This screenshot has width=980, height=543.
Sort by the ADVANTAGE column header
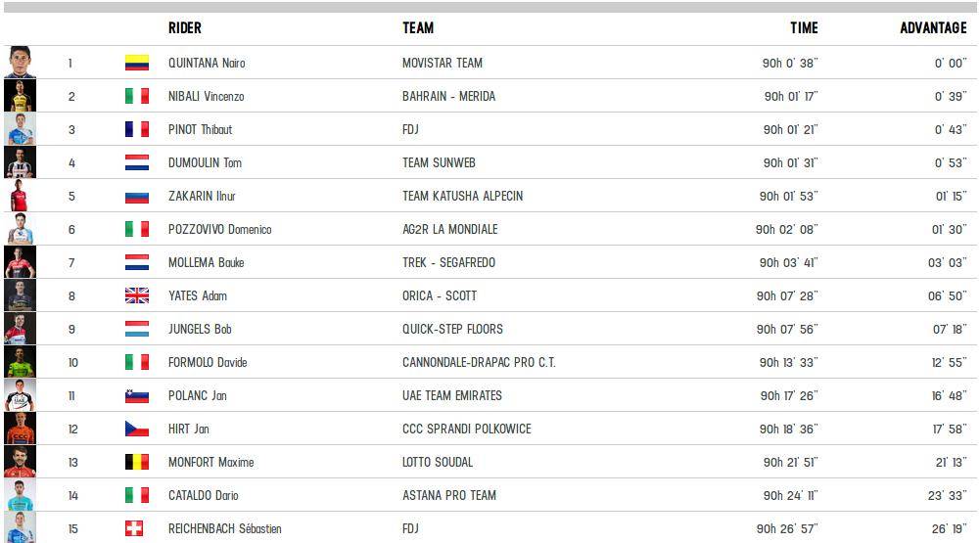click(x=933, y=28)
